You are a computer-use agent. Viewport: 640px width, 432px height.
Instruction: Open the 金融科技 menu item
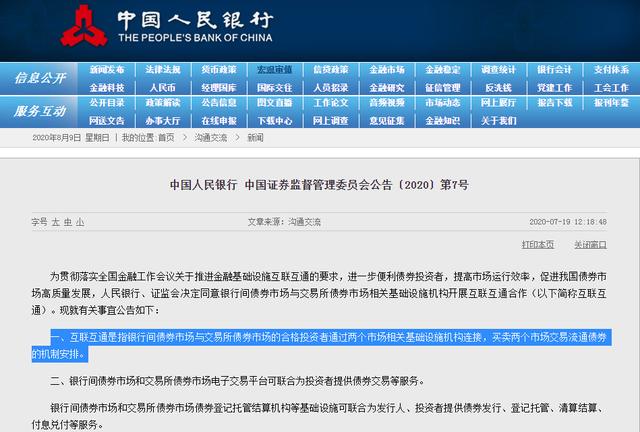pos(107,87)
